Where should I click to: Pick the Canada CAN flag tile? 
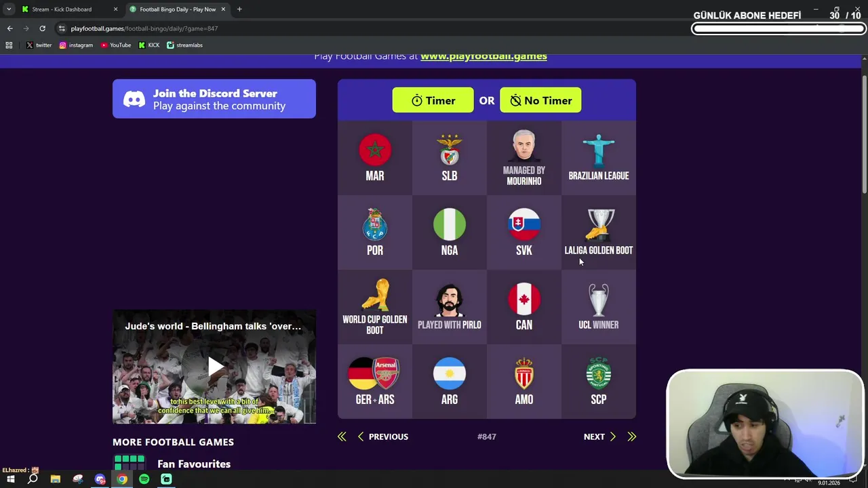tap(524, 307)
